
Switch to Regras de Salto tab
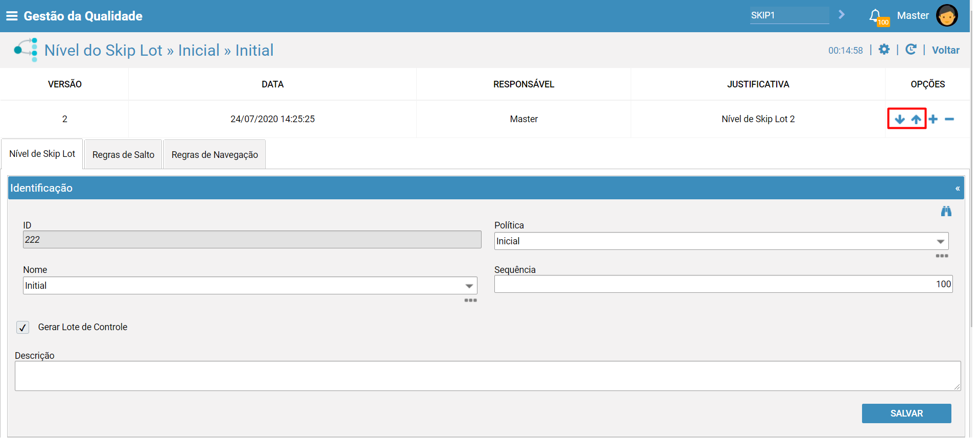(123, 154)
